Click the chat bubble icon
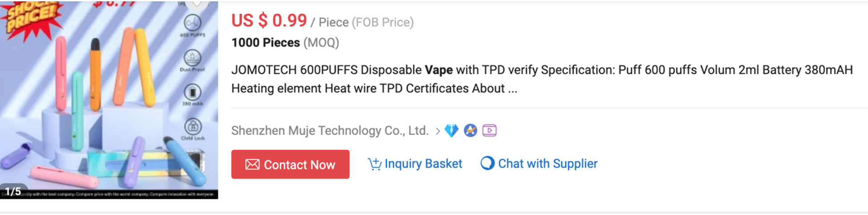 pos(487,163)
